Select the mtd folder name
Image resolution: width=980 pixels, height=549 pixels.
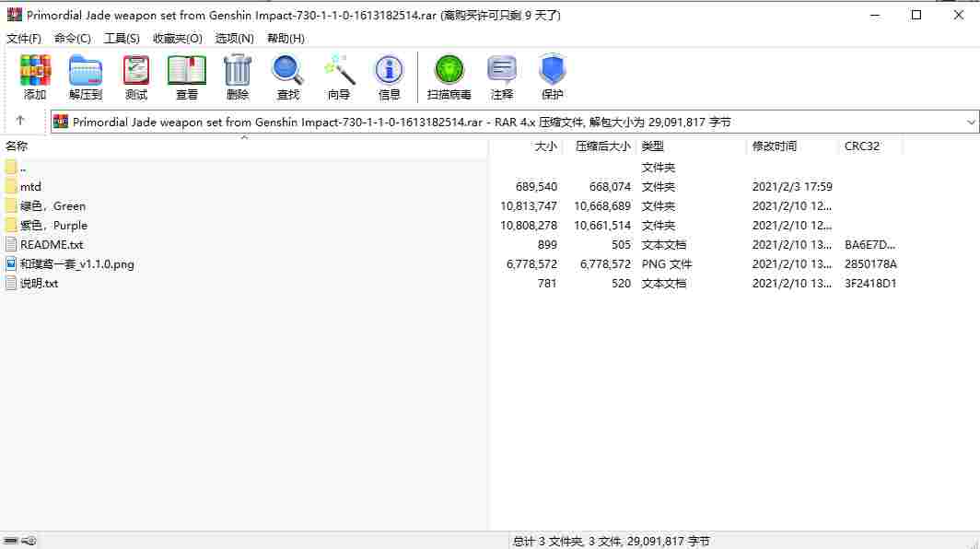pos(30,186)
